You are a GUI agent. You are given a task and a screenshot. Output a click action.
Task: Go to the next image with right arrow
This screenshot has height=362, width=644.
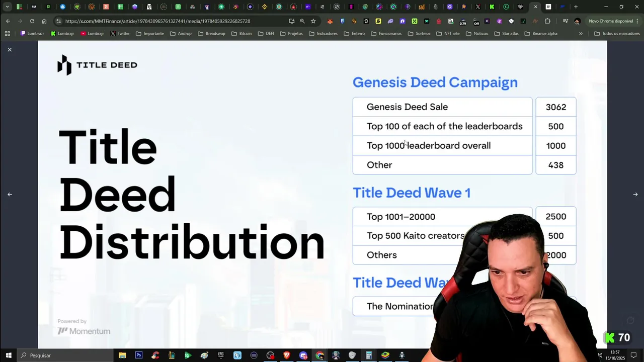(x=635, y=194)
